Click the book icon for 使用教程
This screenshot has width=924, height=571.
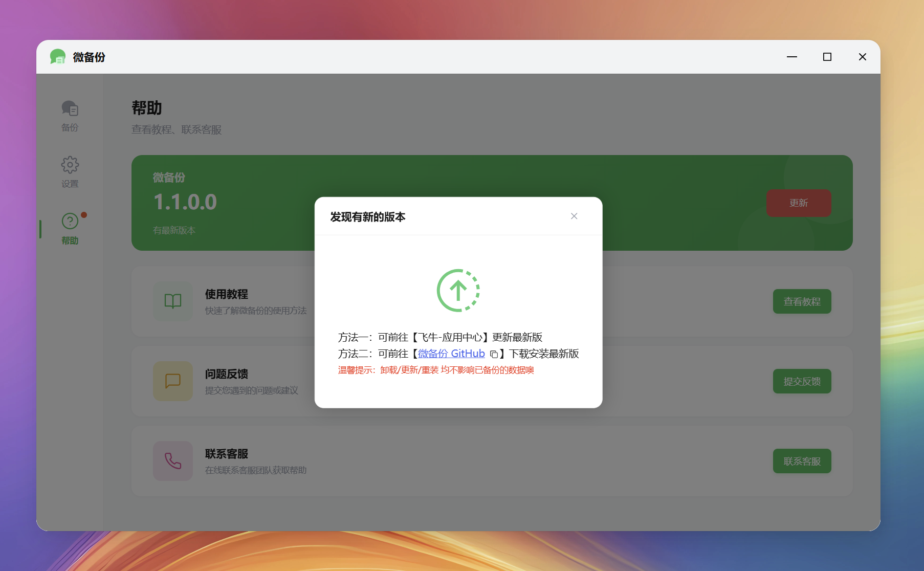coord(173,301)
